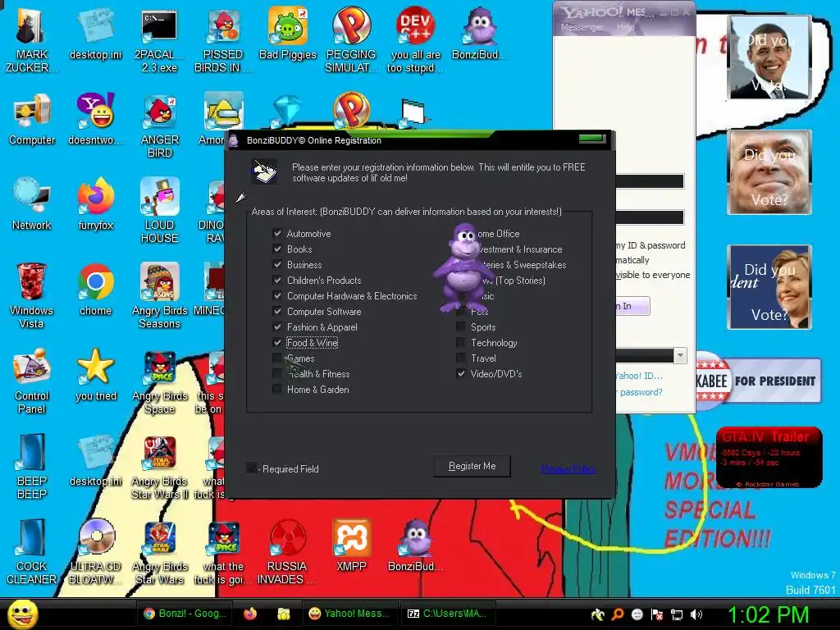Click the GTA:IV Trailer countdown gadget
840x630 pixels.
coord(769,457)
